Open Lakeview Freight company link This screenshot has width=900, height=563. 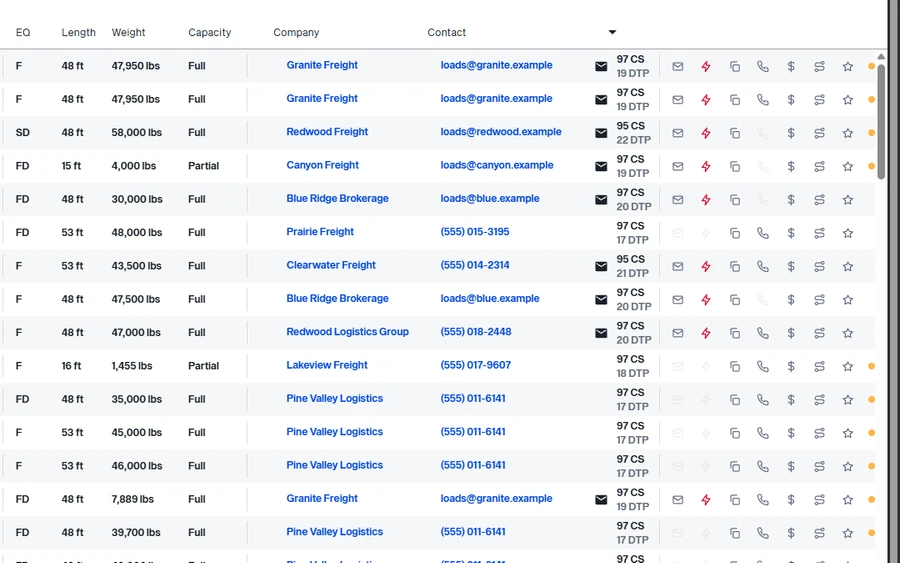point(327,365)
